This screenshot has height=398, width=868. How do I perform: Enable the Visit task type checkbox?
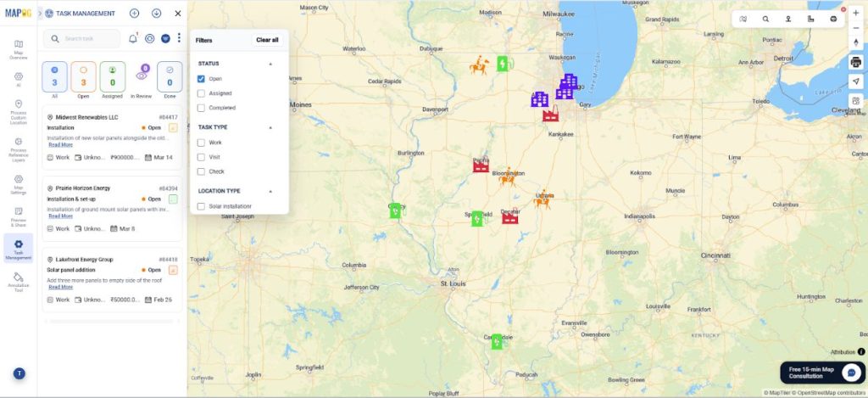click(x=201, y=157)
